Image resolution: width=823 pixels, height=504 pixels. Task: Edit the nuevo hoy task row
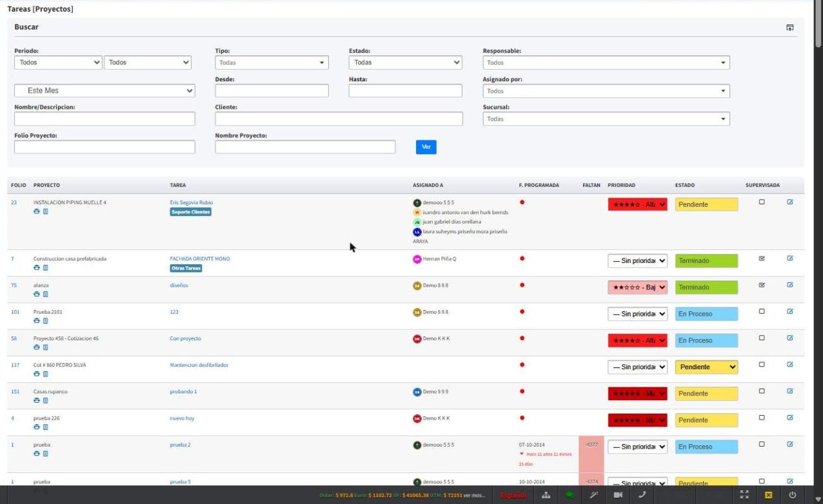coord(790,418)
